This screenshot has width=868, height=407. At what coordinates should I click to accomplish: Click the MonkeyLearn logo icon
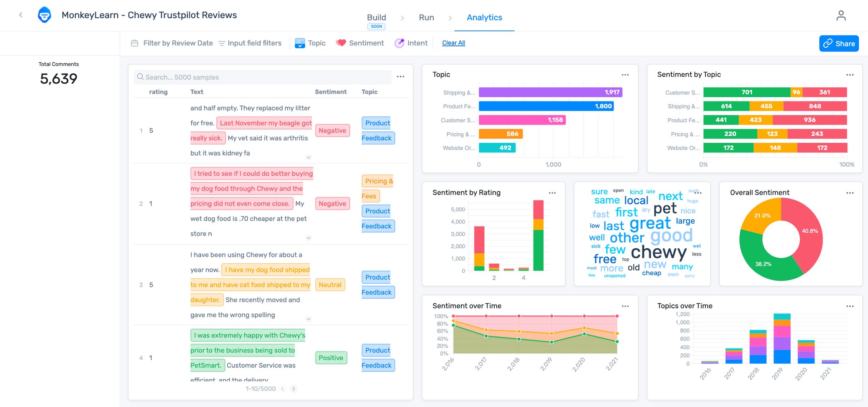coord(45,15)
